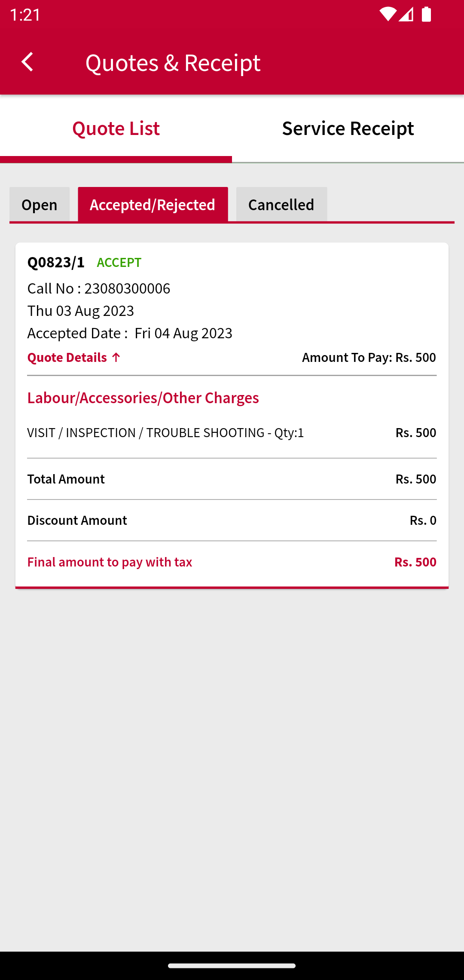Click the Quote Details link

coord(67,358)
